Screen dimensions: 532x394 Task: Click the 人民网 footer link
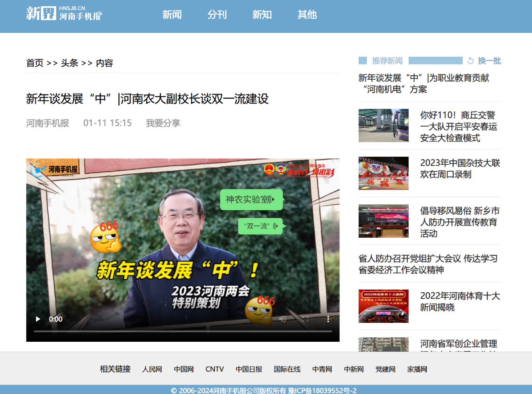[152, 369]
